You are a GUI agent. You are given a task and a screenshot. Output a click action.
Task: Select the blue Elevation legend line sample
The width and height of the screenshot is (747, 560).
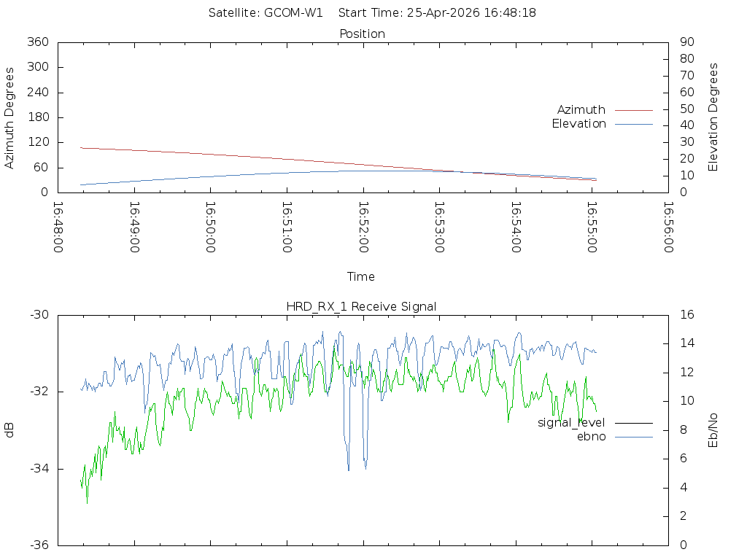(x=633, y=124)
